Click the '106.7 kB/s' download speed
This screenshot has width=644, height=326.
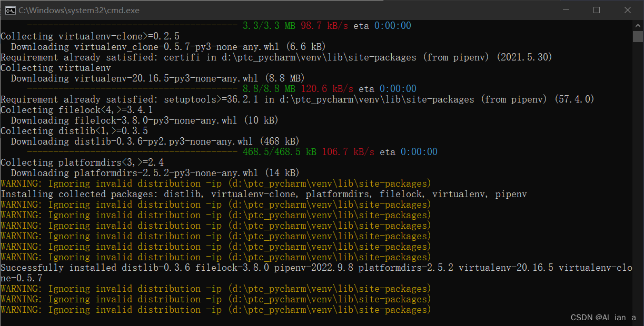348,152
